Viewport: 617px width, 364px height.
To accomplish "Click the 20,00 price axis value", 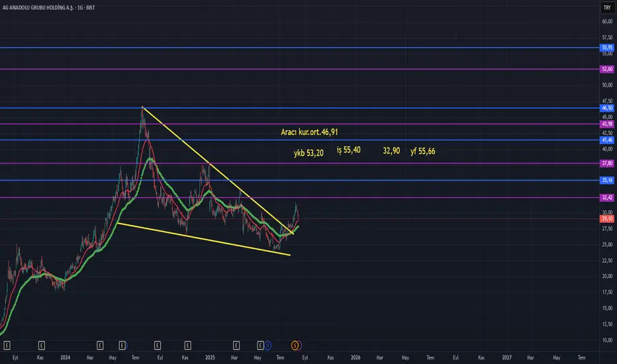I will (x=607, y=276).
